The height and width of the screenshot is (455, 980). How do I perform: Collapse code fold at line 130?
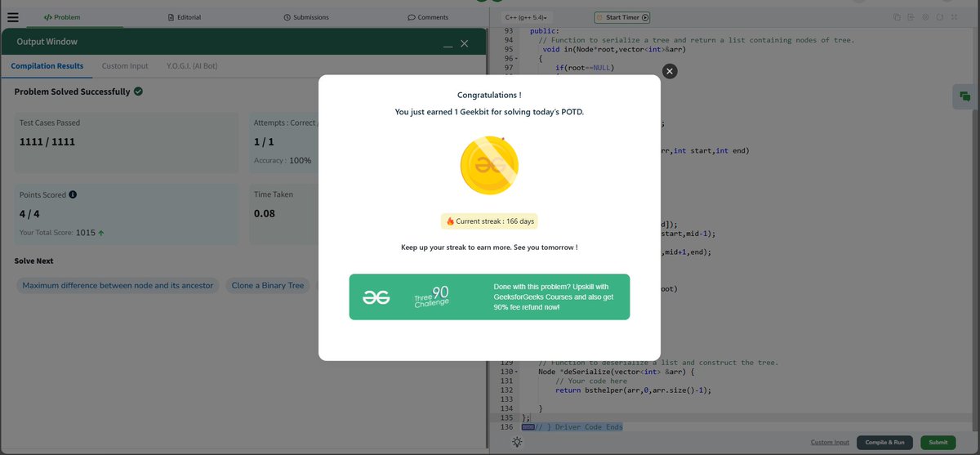tap(516, 372)
